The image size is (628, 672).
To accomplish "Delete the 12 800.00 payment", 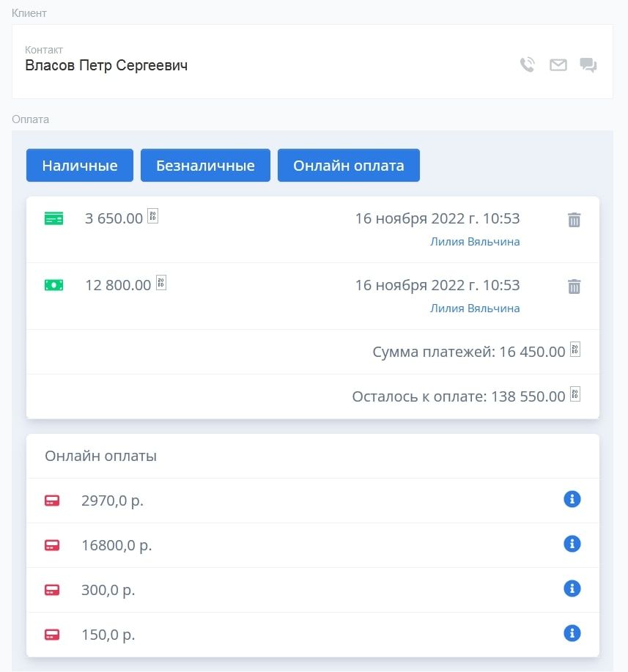I will click(575, 287).
